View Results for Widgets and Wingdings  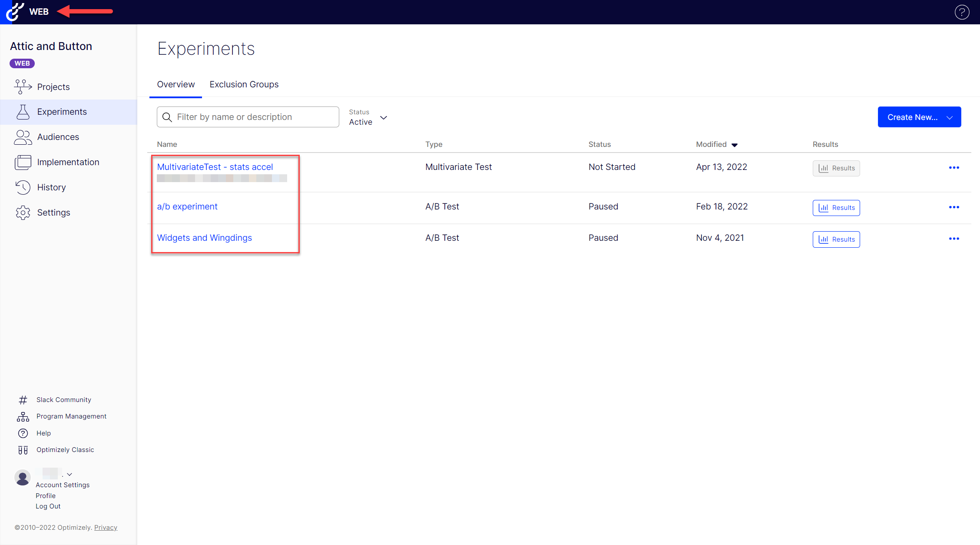[836, 239]
